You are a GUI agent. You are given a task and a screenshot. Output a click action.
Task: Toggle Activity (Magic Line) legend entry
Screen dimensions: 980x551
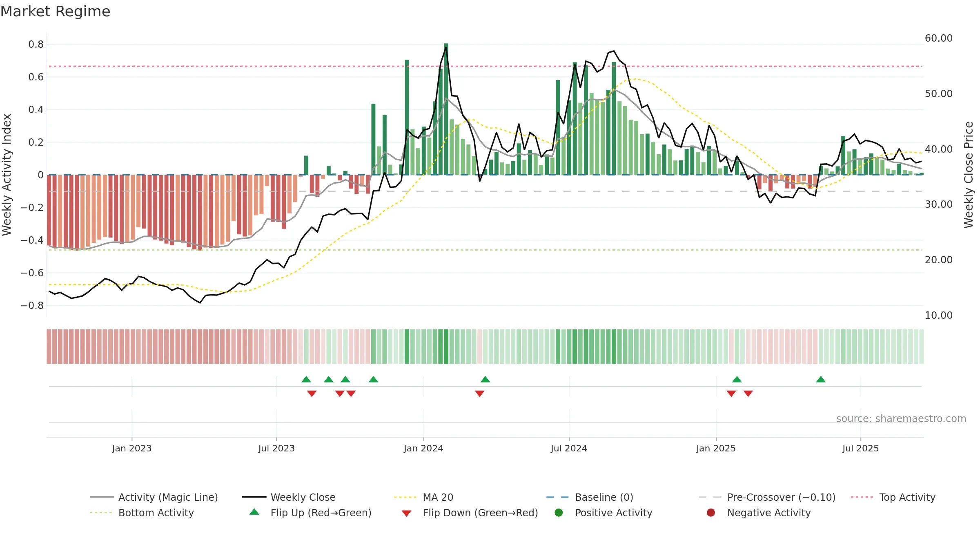pos(154,497)
